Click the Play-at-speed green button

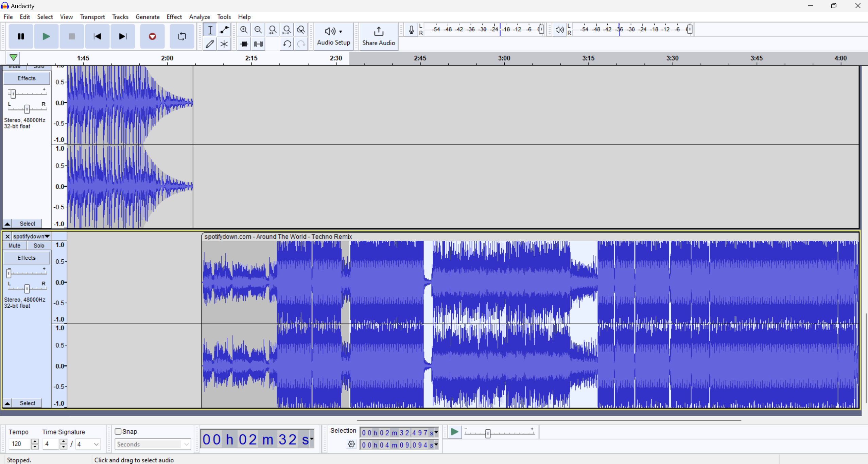pyautogui.click(x=454, y=432)
